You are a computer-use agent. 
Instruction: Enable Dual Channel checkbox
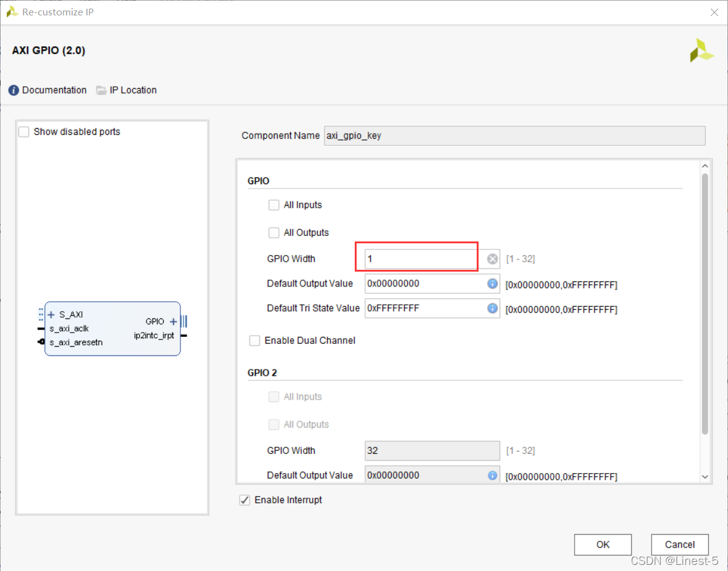coord(255,341)
